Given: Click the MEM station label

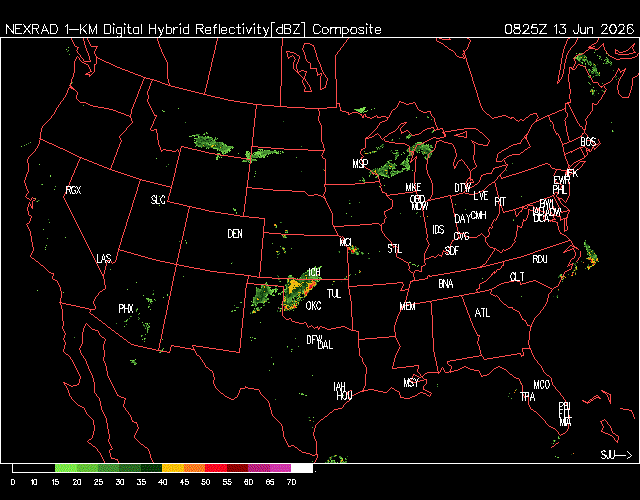Looking at the screenshot, I should tap(407, 306).
